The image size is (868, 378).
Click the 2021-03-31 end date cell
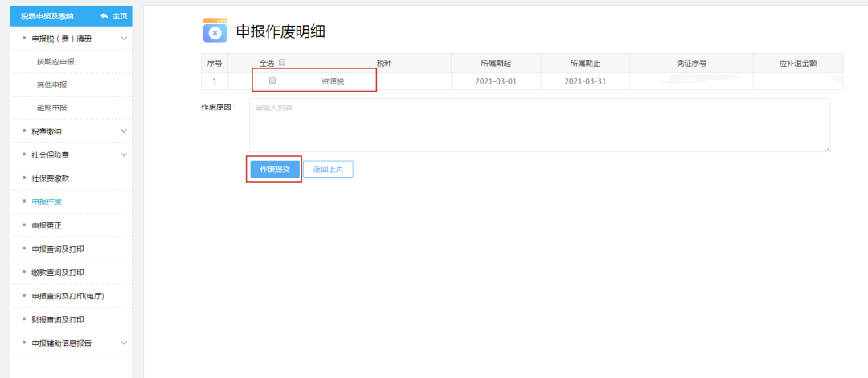pos(585,81)
